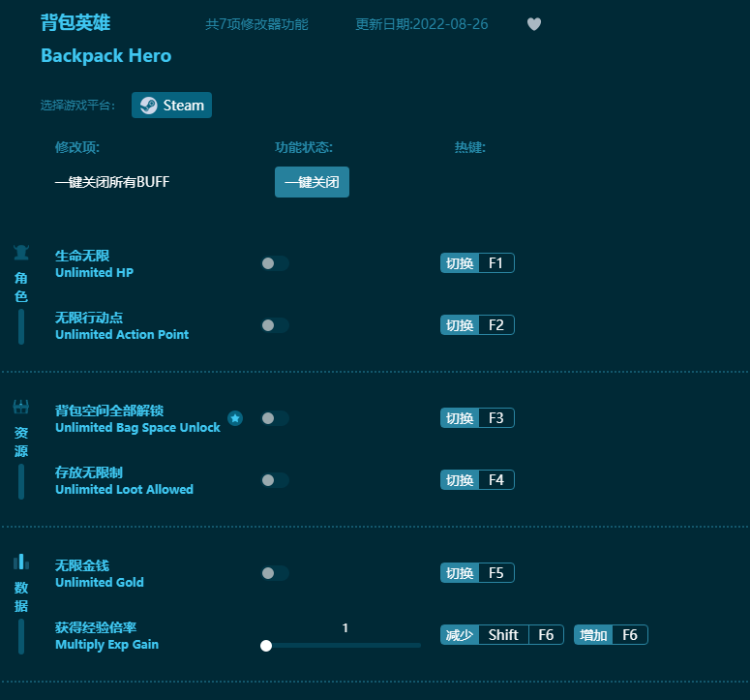Click 更新日期:2022-08-26 update date text
Image resolution: width=750 pixels, height=700 pixels.
point(421,24)
